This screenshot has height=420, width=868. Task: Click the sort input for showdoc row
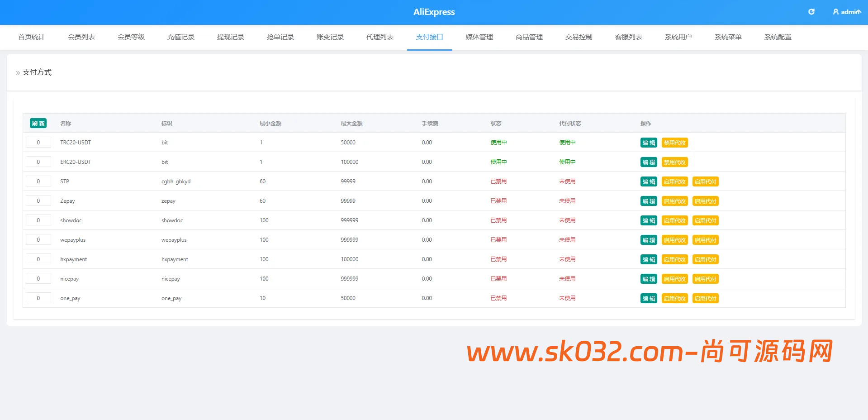pyautogui.click(x=38, y=220)
